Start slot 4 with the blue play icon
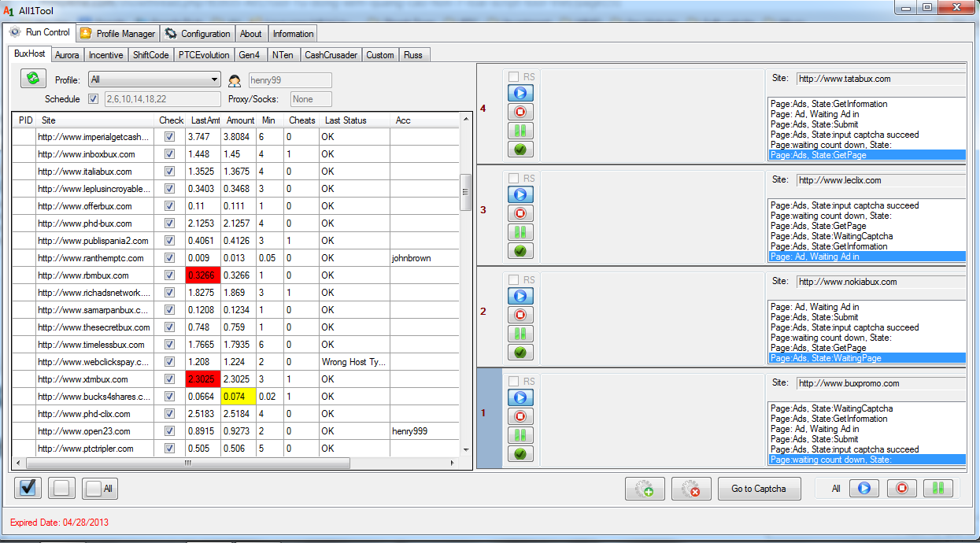The image size is (980, 543). point(520,93)
